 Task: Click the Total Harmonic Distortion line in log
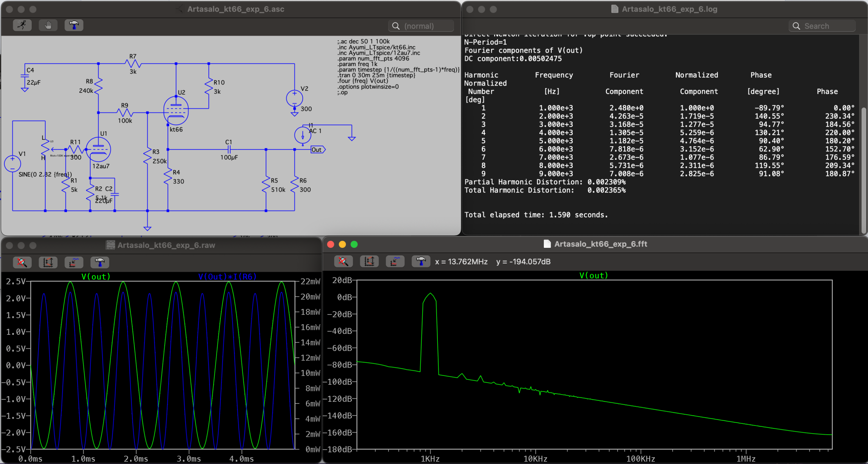(x=545, y=190)
